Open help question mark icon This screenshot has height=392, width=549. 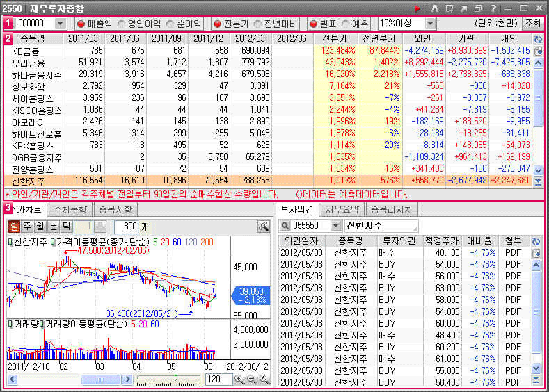tap(493, 8)
